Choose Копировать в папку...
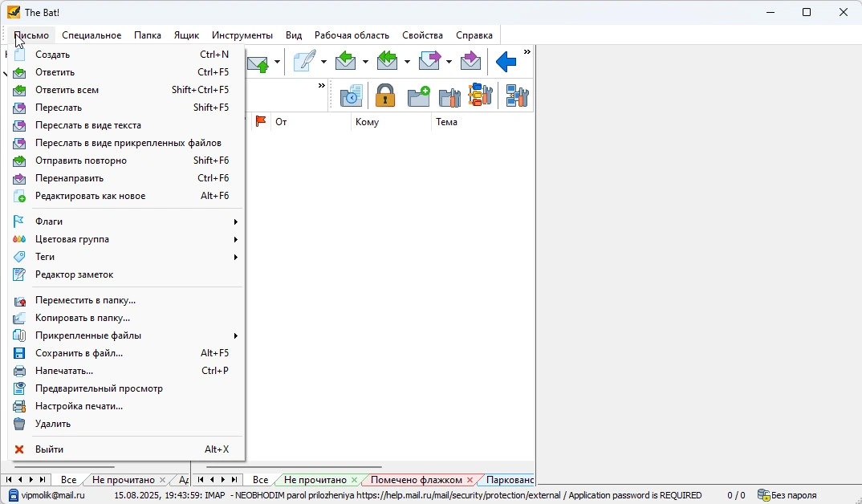Viewport: 862px width, 504px height. pos(127,318)
